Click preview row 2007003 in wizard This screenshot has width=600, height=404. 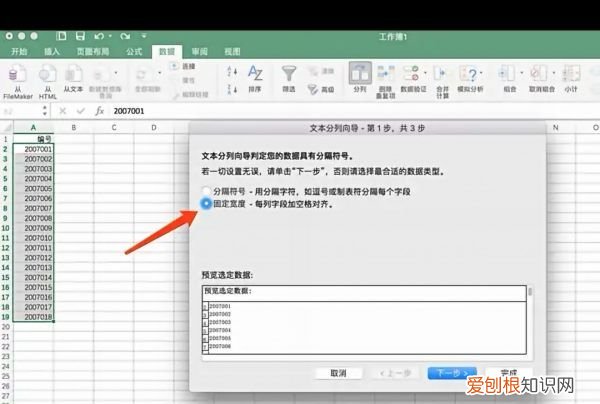(220, 322)
